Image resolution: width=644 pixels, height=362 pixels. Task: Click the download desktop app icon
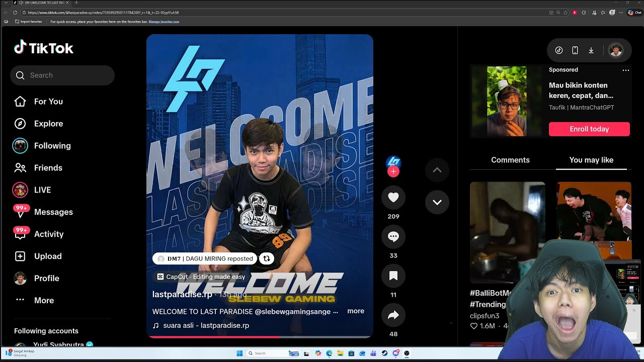pyautogui.click(x=591, y=50)
